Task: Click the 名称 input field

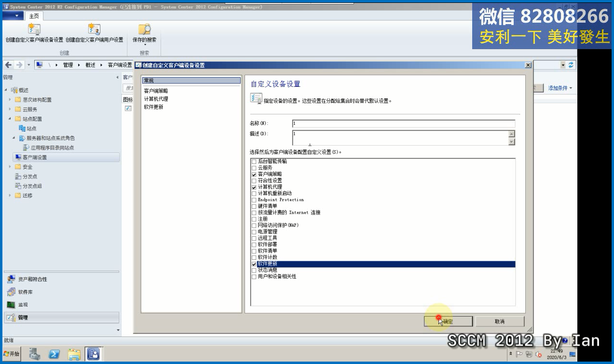Action: coord(403,123)
